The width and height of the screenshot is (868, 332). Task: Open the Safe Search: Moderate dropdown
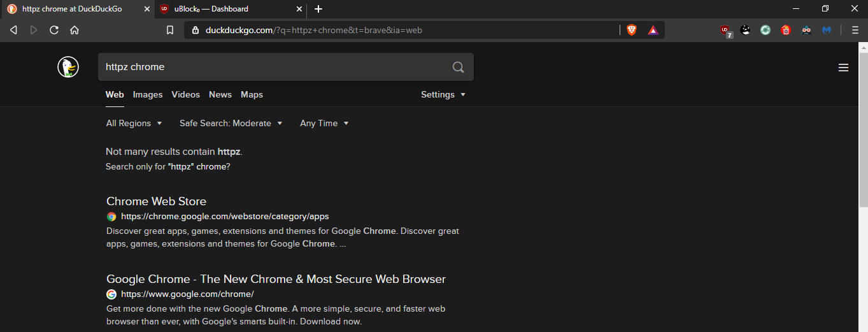tap(231, 123)
